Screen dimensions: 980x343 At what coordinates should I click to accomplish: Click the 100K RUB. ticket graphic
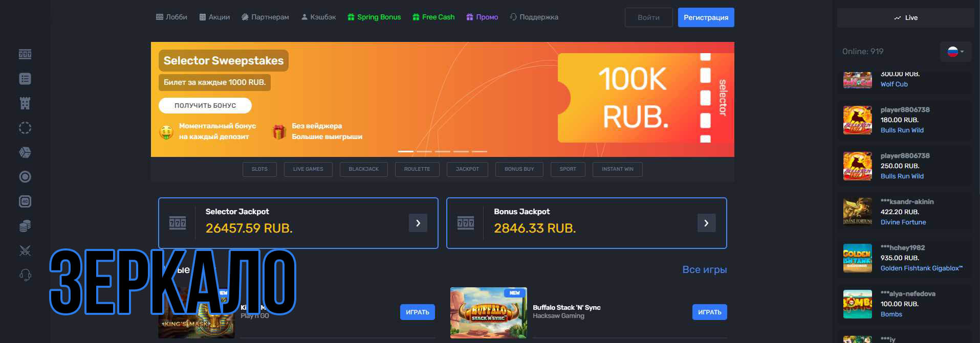pos(645,98)
